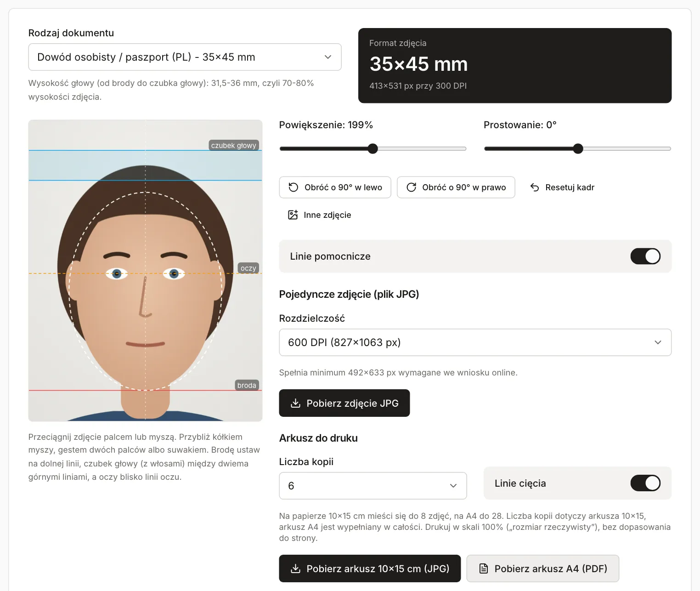Click the 'Powiększenie: 199%' label
The height and width of the screenshot is (591, 700).
pos(326,125)
